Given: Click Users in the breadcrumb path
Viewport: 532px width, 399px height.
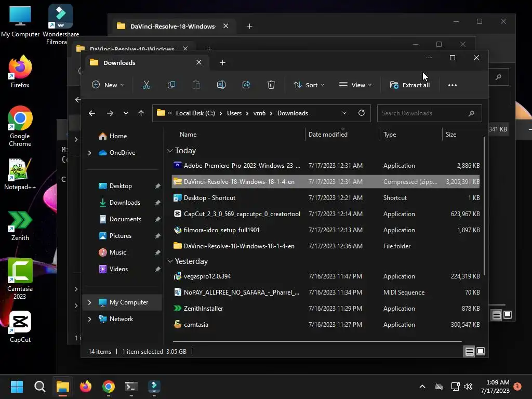Looking at the screenshot, I should [234, 113].
